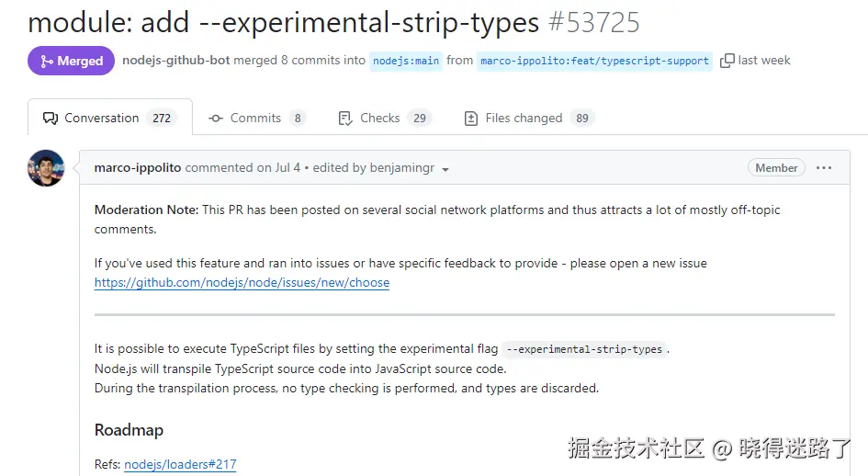Select the Conversation tab
This screenshot has width=868, height=476.
[101, 119]
